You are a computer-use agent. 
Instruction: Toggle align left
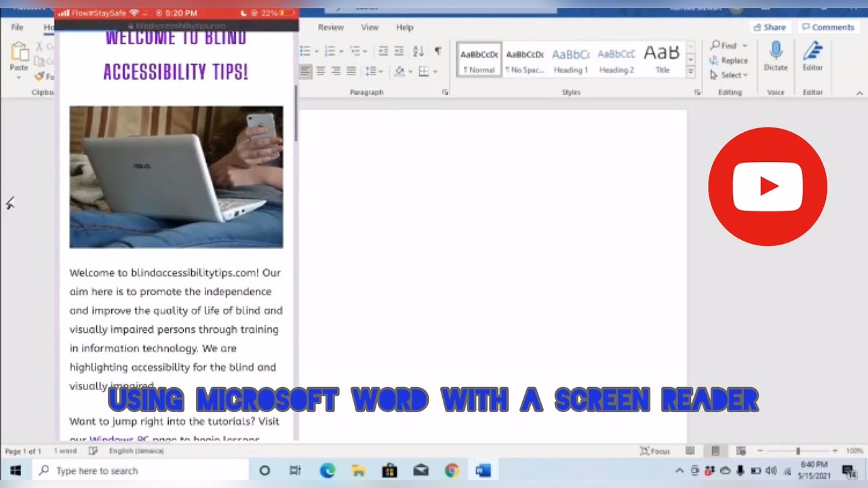(306, 71)
